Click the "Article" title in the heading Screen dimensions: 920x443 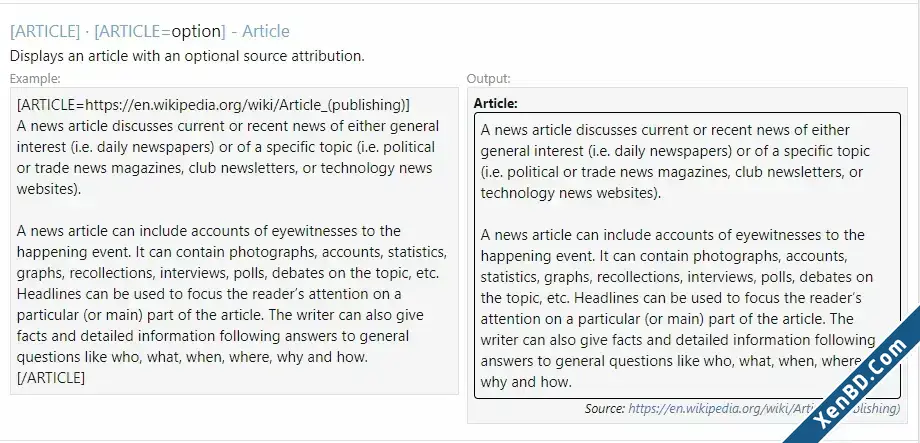(x=266, y=31)
